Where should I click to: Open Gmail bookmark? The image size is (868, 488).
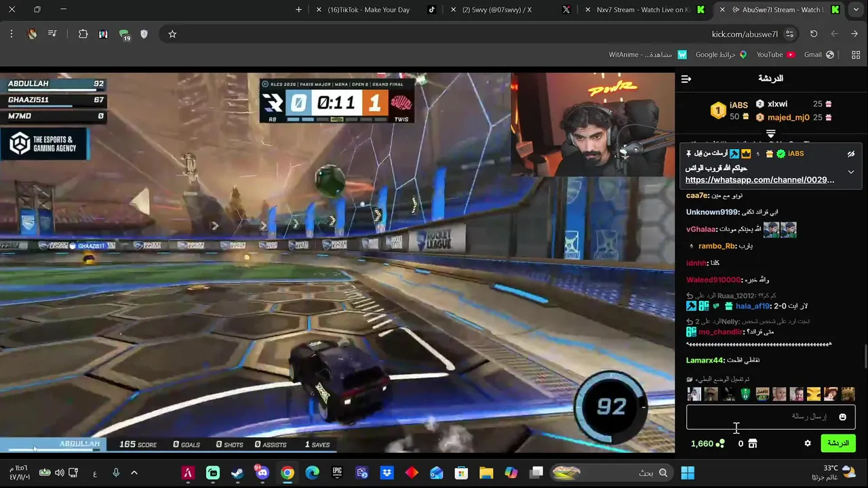(818, 54)
